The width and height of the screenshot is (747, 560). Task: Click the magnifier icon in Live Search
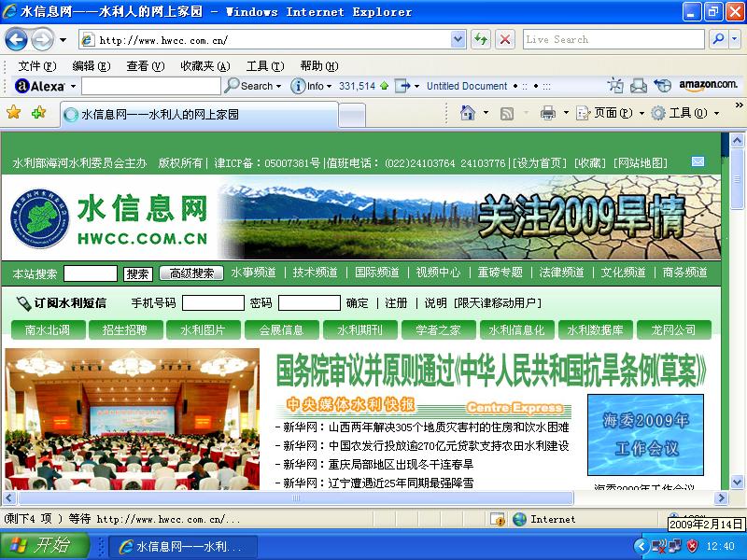718,39
